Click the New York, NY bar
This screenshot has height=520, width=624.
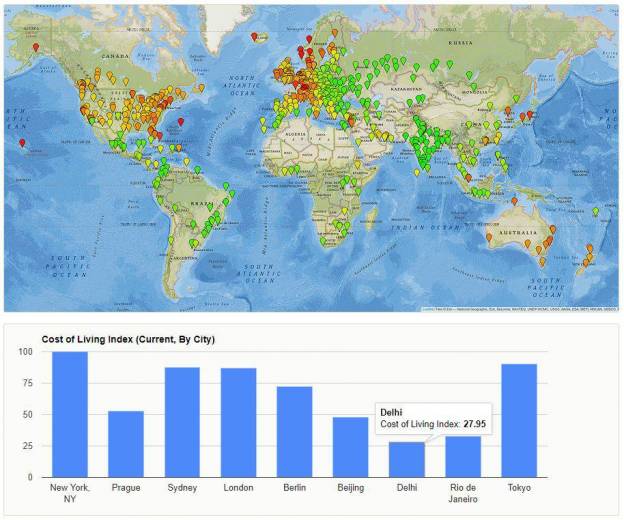coord(70,414)
